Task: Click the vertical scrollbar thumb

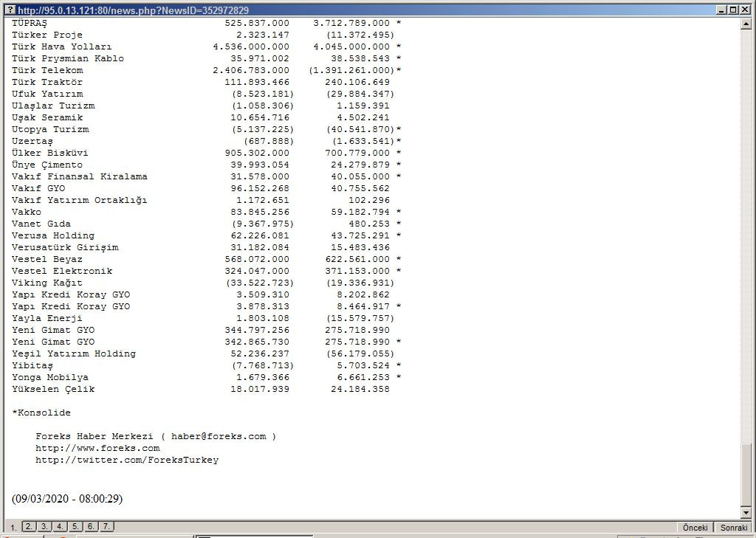Action: (746, 475)
